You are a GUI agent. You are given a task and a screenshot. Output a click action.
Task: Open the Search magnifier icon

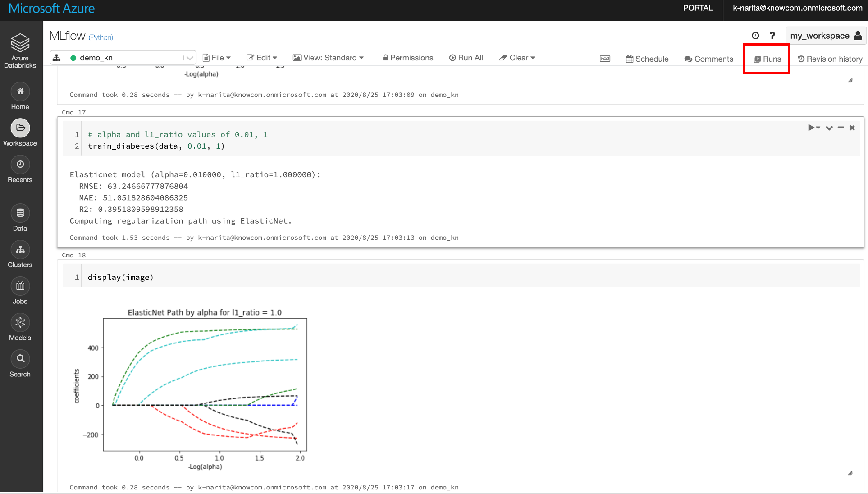[x=20, y=359]
